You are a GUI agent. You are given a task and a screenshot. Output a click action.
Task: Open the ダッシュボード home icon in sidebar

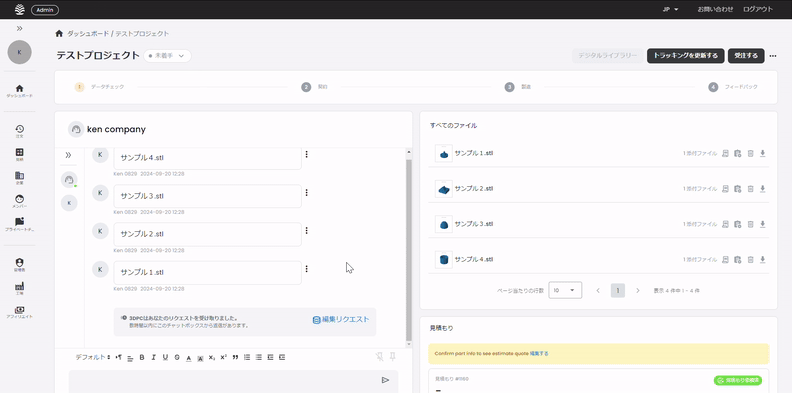click(19, 88)
